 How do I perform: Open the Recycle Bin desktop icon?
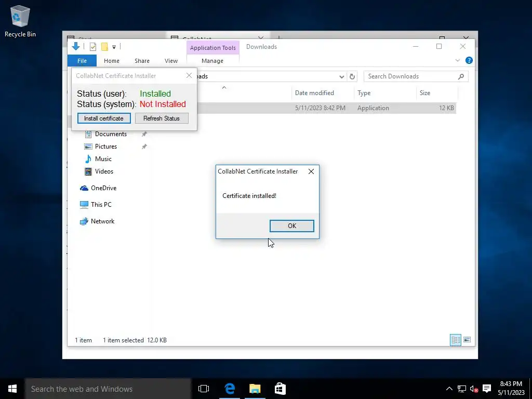20,21
